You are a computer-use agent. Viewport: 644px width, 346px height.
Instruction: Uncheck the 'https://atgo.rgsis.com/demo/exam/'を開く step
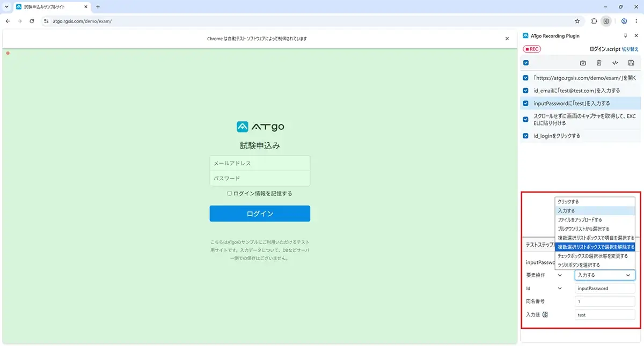526,78
